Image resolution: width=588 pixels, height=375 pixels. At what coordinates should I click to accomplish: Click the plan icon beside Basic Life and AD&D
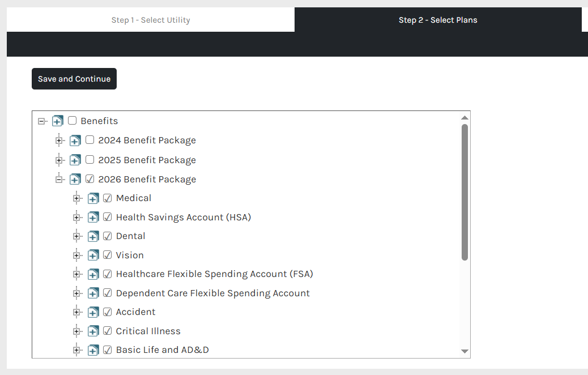pos(93,350)
